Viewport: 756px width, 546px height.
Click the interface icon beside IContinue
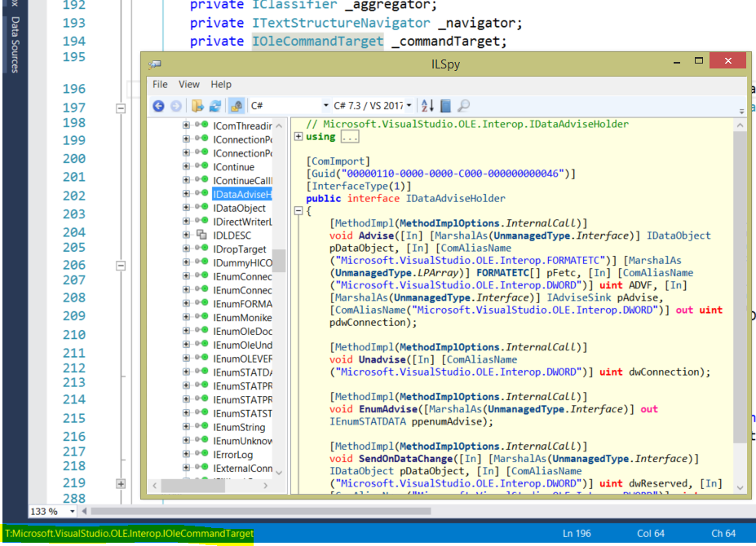[201, 166]
